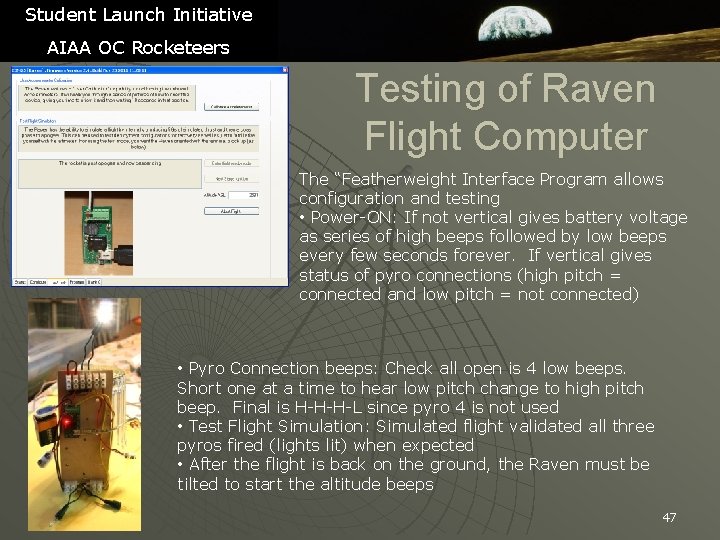Click the test rig photo with red LED
Screen dimensions: 720x540
(84, 414)
